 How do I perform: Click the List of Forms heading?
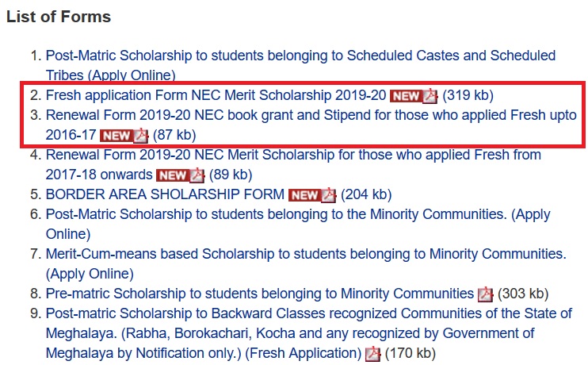59,16
